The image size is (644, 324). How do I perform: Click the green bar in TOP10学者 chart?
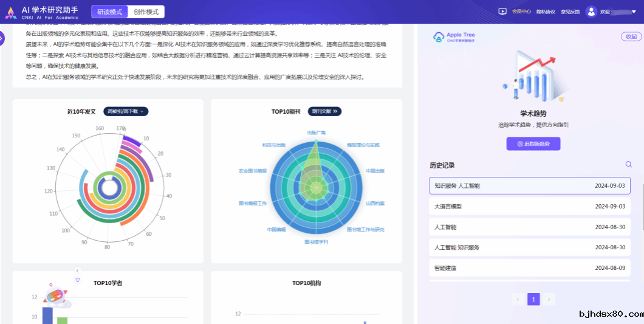62,320
